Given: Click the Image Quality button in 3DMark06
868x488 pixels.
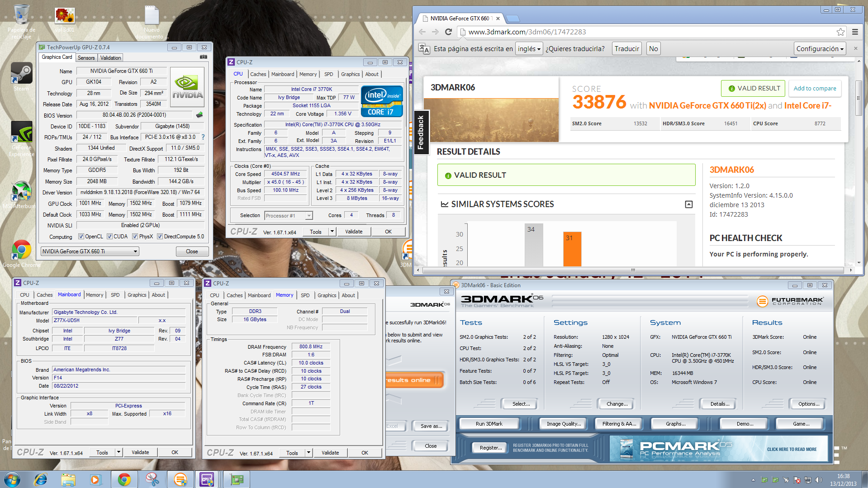Looking at the screenshot, I should (563, 424).
